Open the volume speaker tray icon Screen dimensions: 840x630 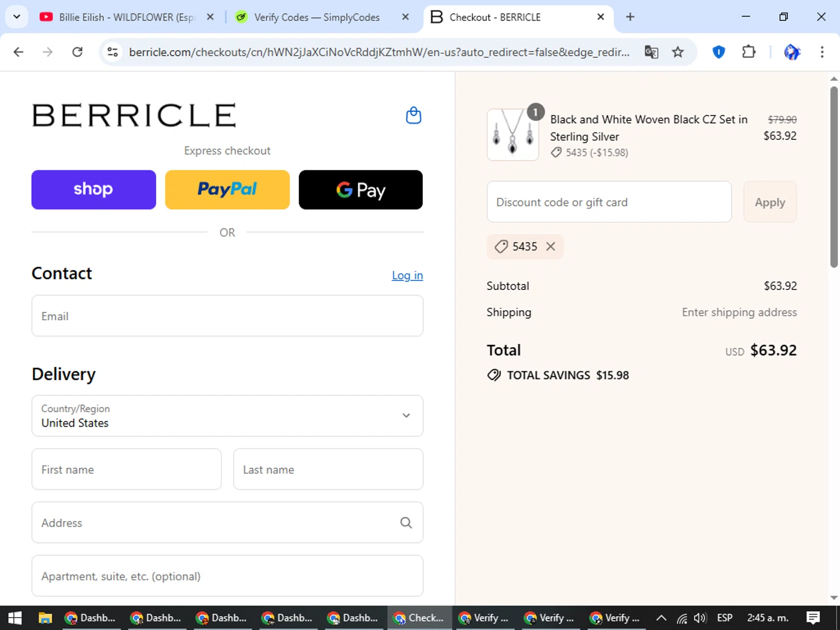click(x=700, y=618)
